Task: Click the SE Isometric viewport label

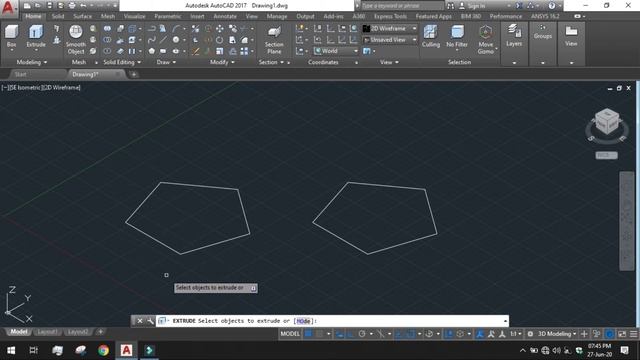Action: (24, 87)
